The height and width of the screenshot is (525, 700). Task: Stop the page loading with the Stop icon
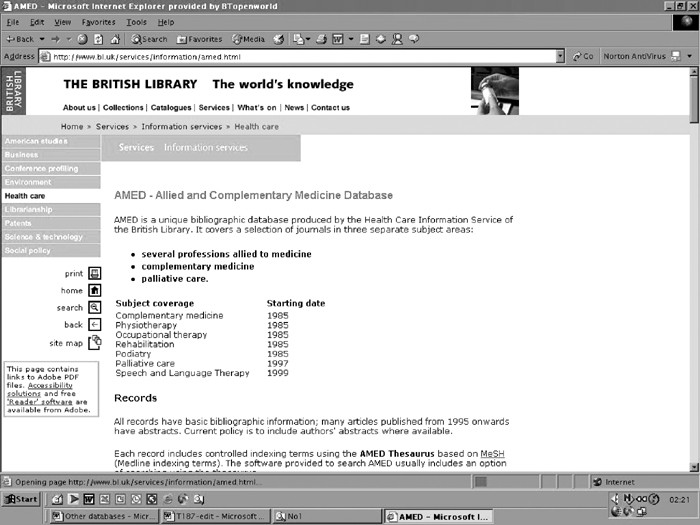pyautogui.click(x=82, y=39)
